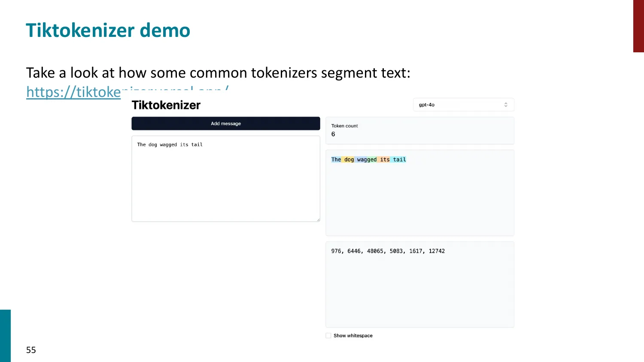Click token ID 48065 in output

click(x=375, y=251)
